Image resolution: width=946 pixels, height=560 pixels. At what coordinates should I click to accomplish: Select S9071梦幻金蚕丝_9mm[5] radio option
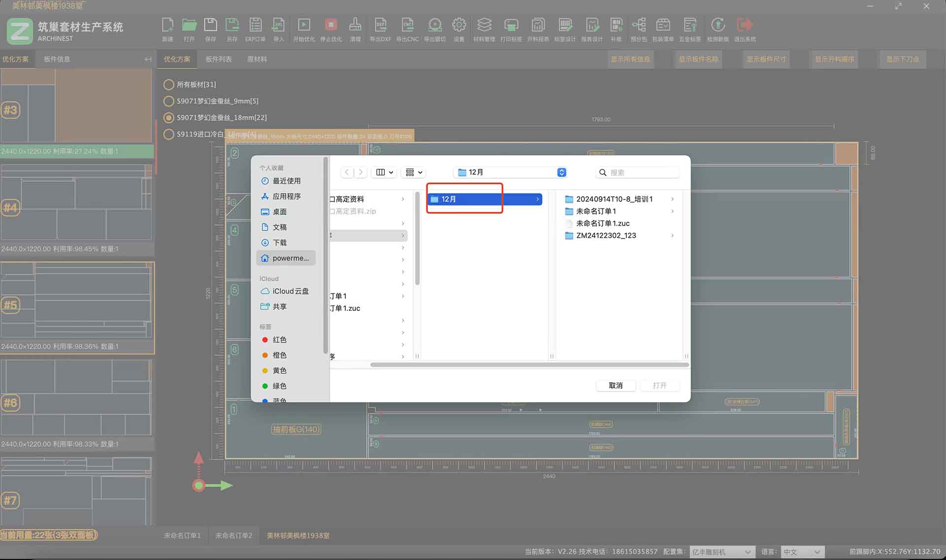pyautogui.click(x=169, y=101)
